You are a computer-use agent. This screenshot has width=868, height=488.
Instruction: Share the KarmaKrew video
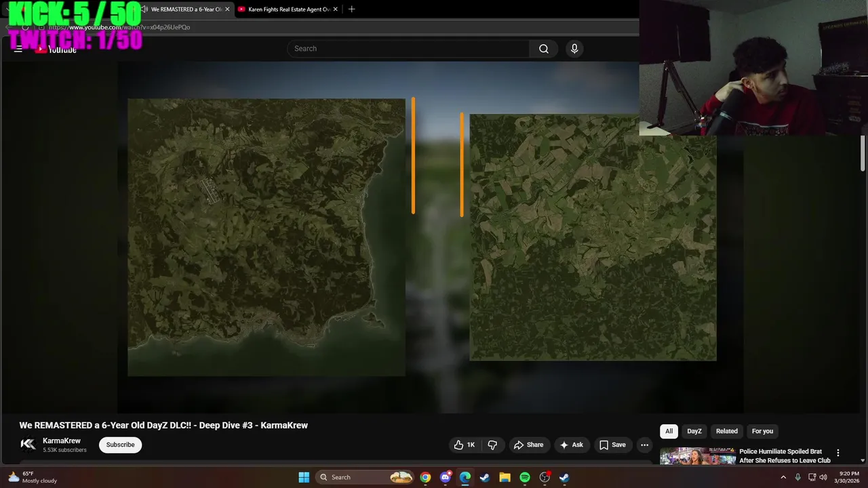(528, 445)
